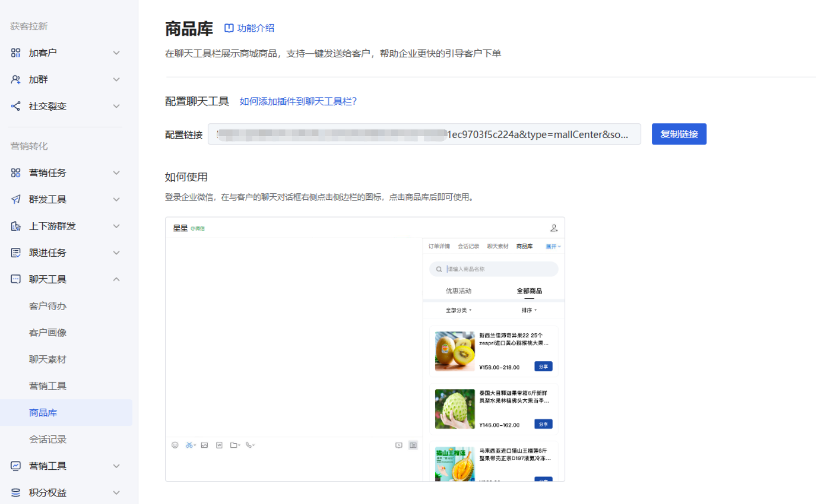Screen dimensions: 816x504
Task: Click the 商品库 page title
Action: point(189,29)
